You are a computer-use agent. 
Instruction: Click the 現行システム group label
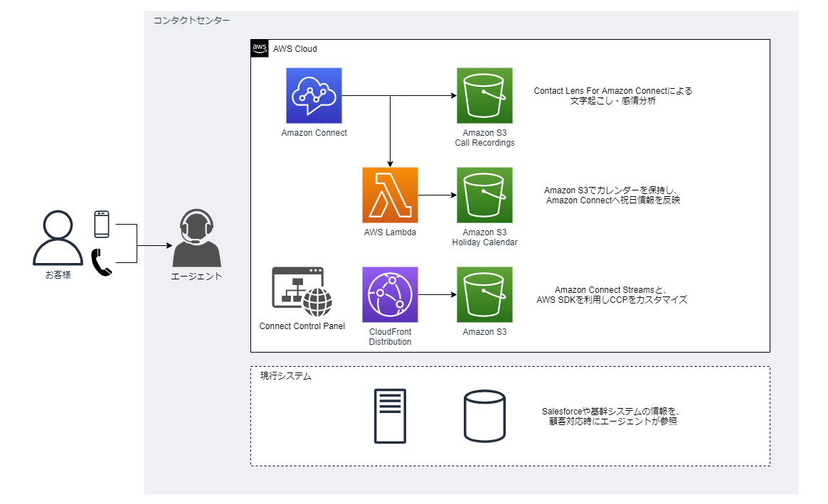286,376
